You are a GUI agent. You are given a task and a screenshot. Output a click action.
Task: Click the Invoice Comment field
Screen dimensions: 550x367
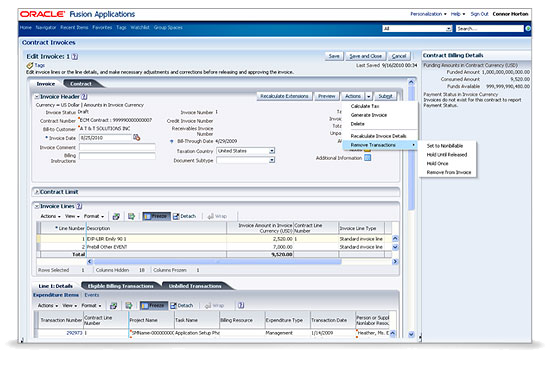[117, 147]
